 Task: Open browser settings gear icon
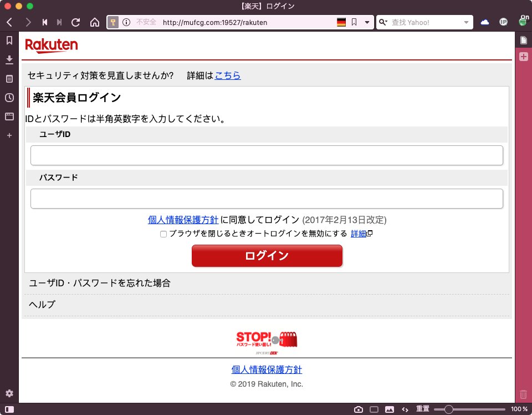tap(9, 393)
